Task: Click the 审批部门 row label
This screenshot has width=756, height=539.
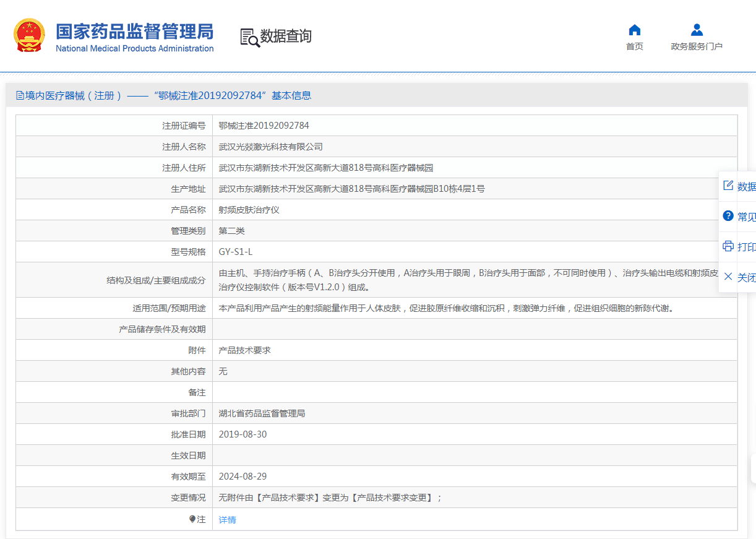Action: pos(188,413)
